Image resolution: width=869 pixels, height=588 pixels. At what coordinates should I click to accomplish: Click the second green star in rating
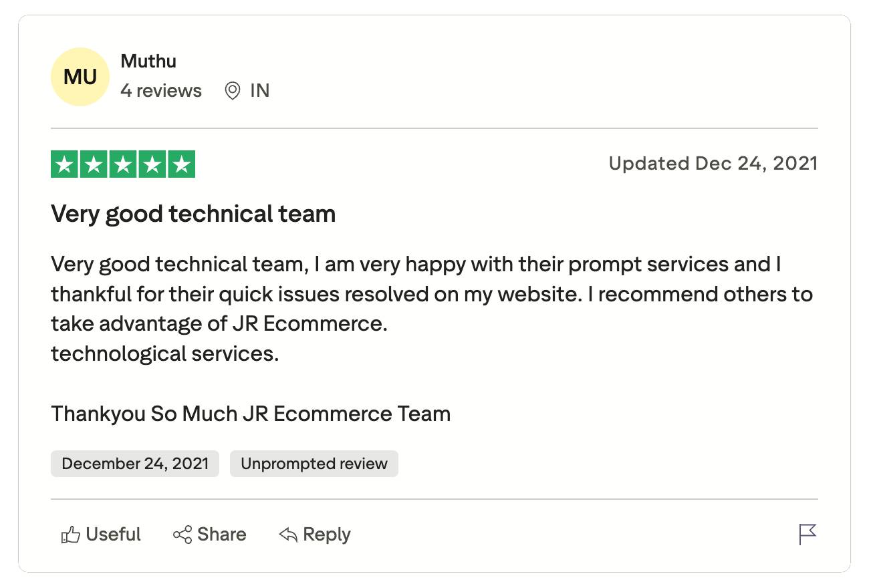pyautogui.click(x=94, y=164)
